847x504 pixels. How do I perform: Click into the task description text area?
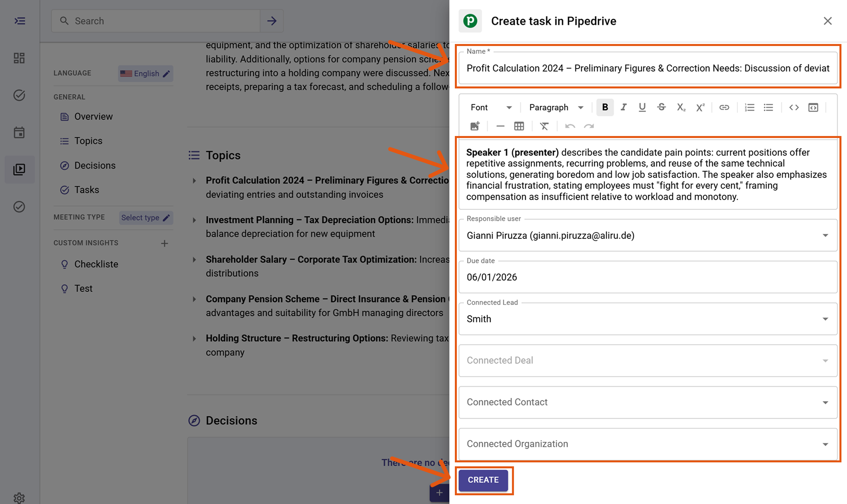pyautogui.click(x=648, y=174)
